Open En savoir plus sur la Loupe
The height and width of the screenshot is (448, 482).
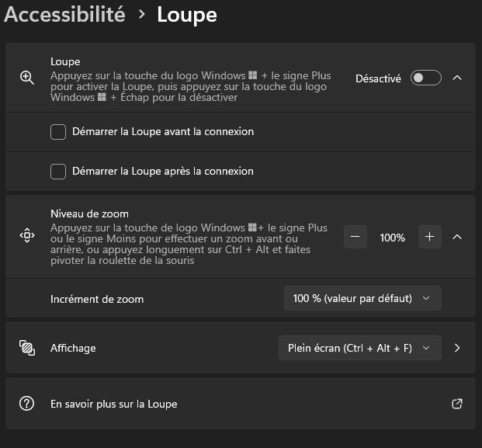pyautogui.click(x=114, y=404)
